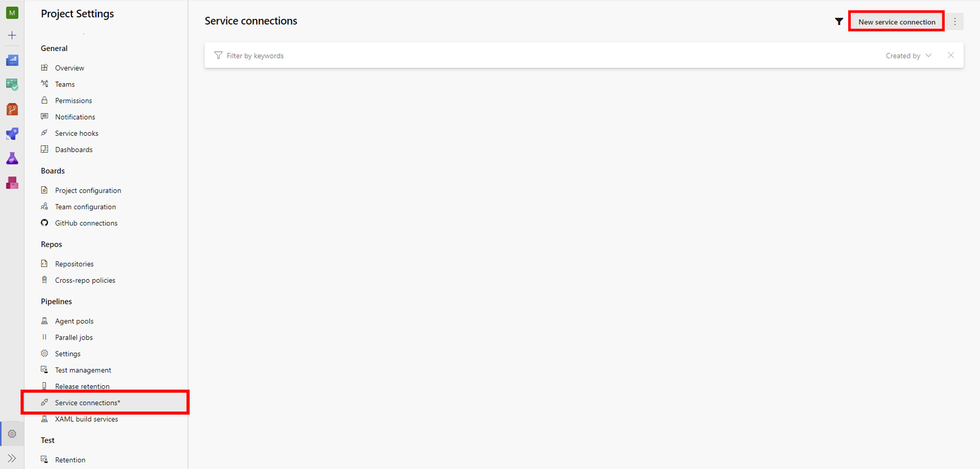This screenshot has height=469, width=980.
Task: Expand the left navigation with double chevron
Action: [x=12, y=458]
